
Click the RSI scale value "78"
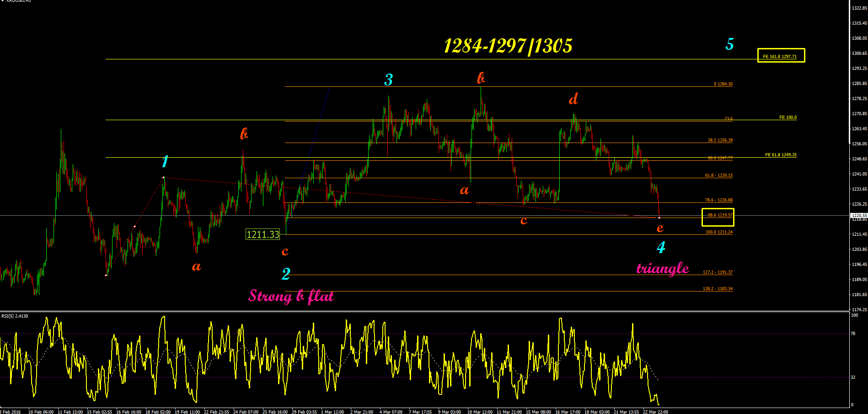point(853,334)
